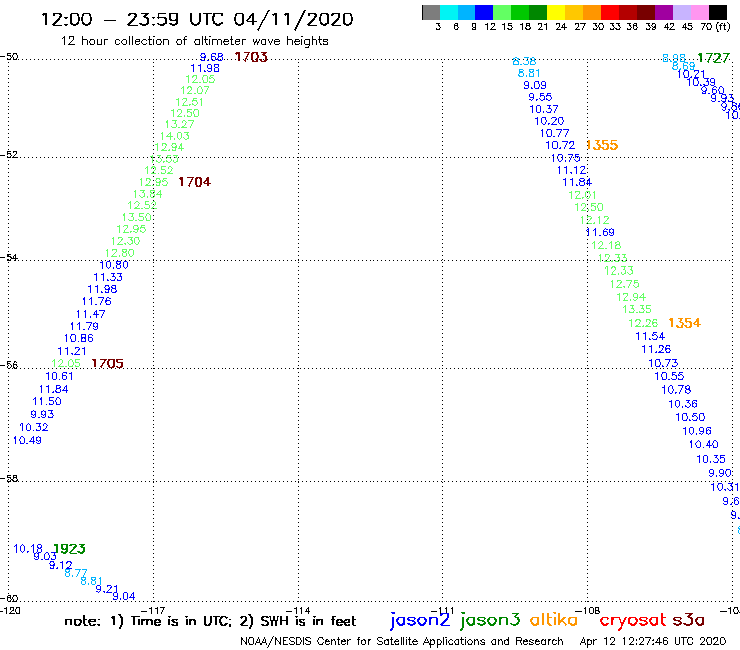Screen dimensions: 740x650
Task: Click the green time marker '1923'
Action: click(x=69, y=549)
